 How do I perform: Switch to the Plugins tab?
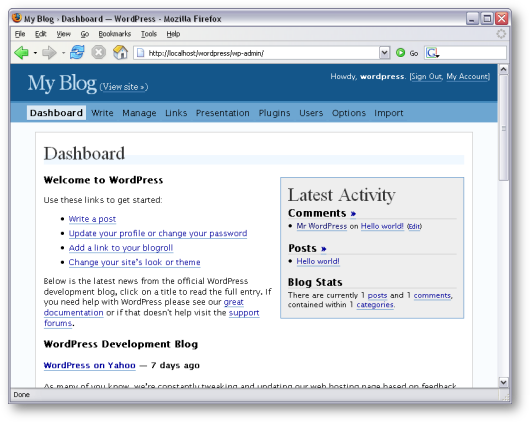click(x=274, y=113)
